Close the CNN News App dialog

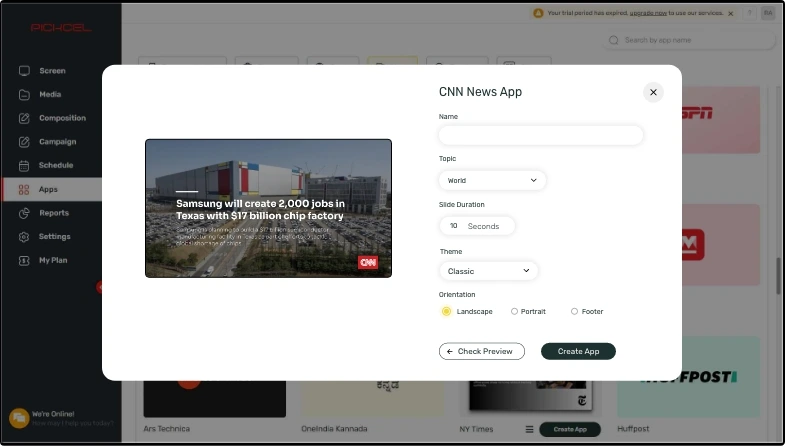pos(653,92)
